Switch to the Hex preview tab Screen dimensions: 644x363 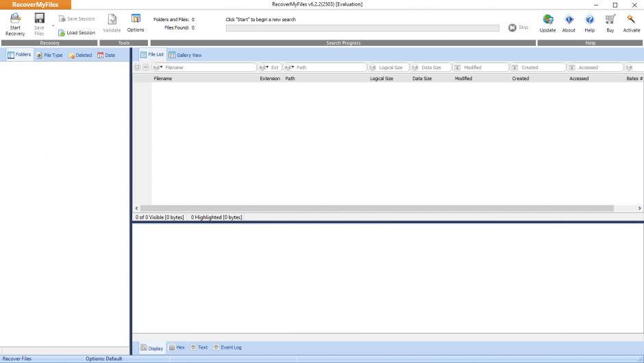pos(177,347)
